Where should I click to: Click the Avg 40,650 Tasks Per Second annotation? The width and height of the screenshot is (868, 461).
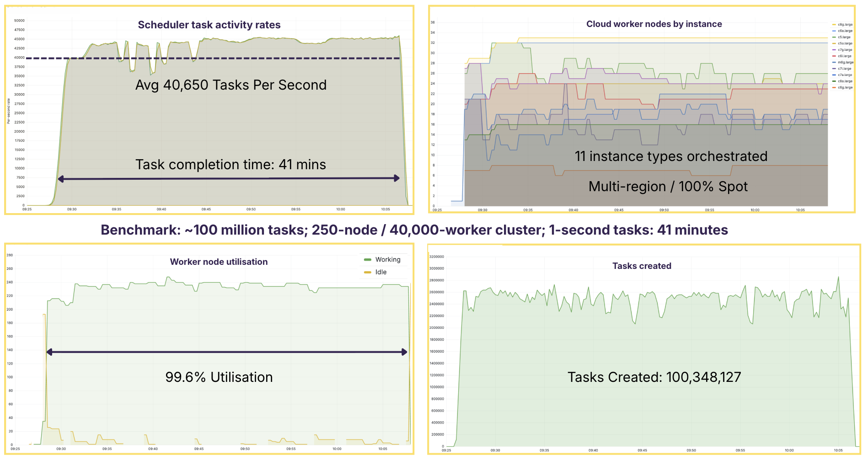click(231, 85)
